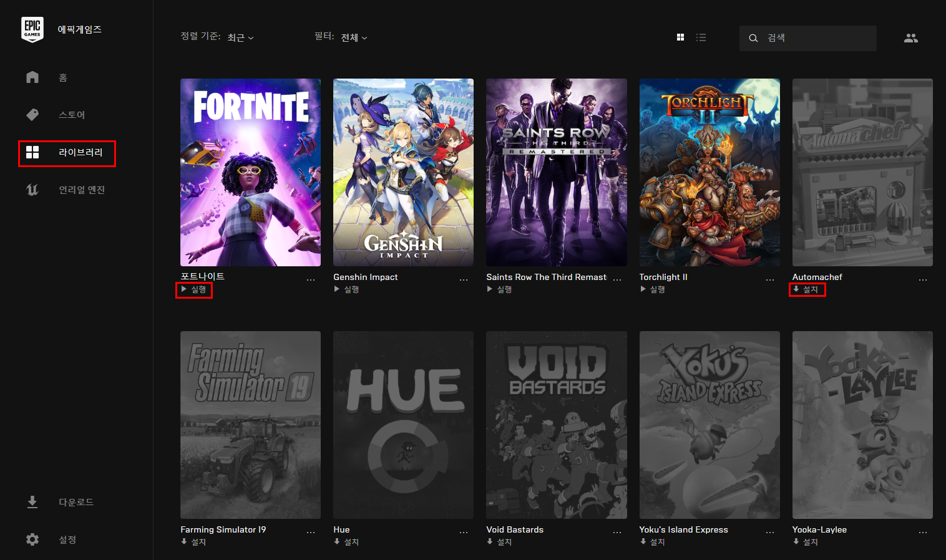Viewport: 946px width, 560px height.
Task: Select the Genshin Impact cover art
Action: [x=403, y=172]
